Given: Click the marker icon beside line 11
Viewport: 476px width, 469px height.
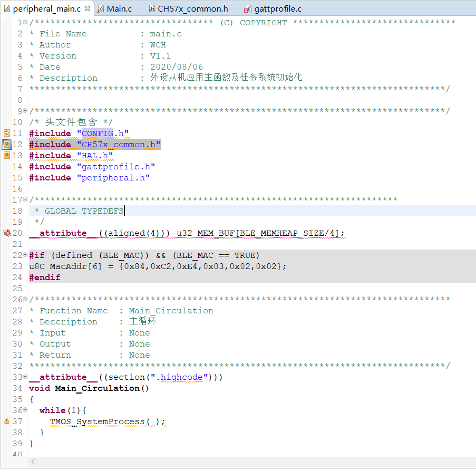Looking at the screenshot, I should pos(7,133).
